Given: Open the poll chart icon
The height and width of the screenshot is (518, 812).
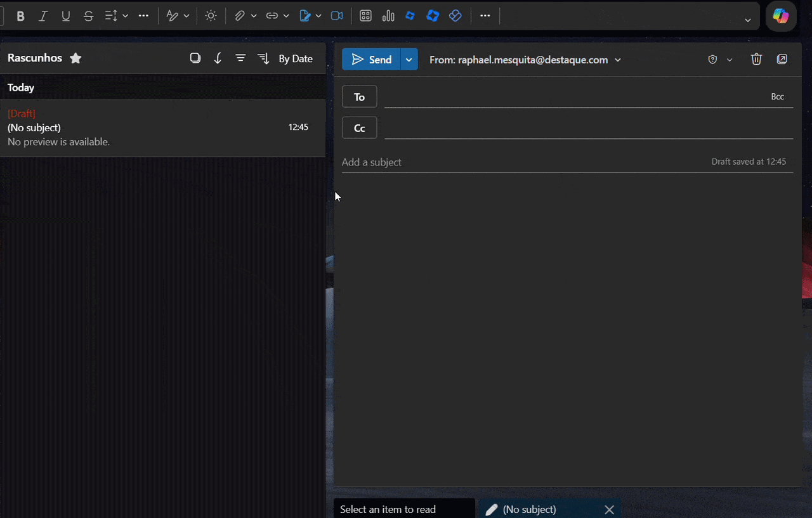Looking at the screenshot, I should [x=388, y=16].
